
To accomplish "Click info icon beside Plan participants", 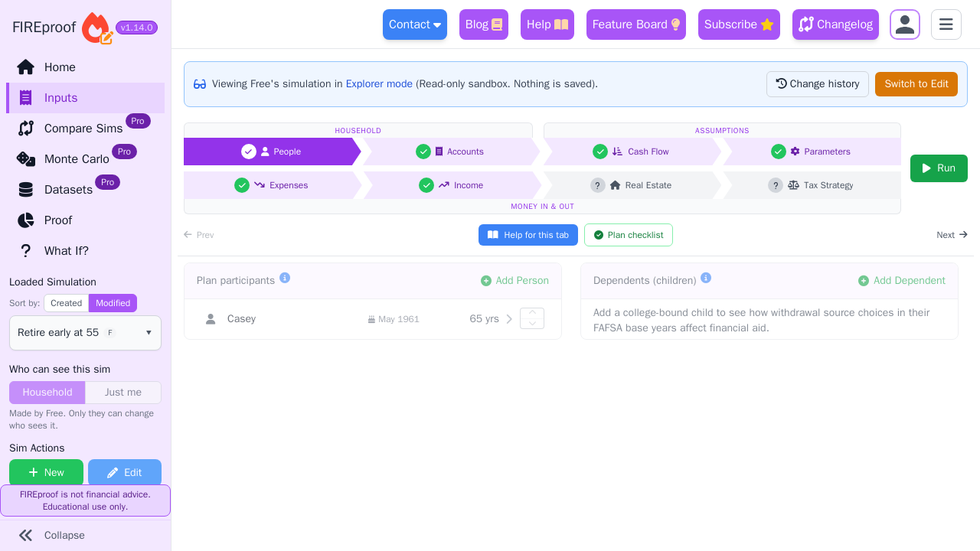I will pos(285,278).
